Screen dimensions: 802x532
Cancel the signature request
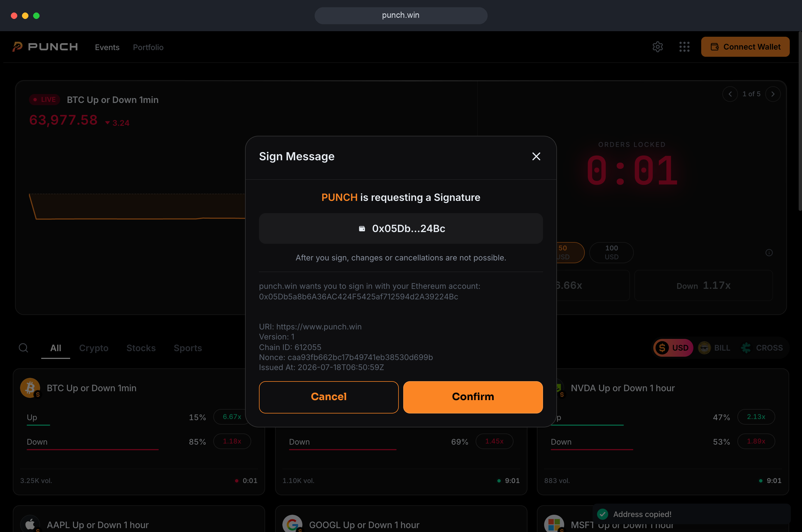[x=329, y=397]
